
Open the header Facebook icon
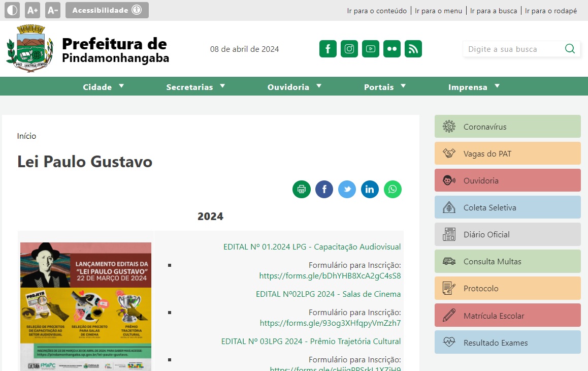[x=328, y=49]
